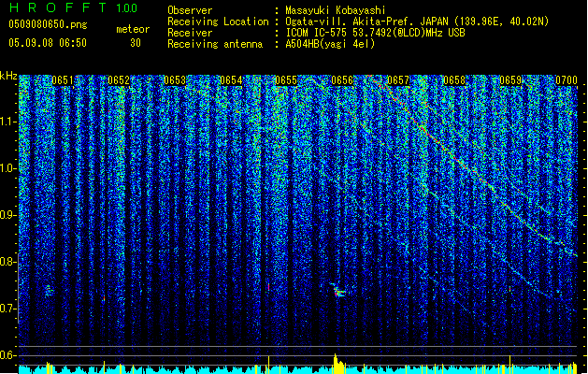Click the meteor count value 30
Viewport: 588px width, 374px height.
click(136, 43)
